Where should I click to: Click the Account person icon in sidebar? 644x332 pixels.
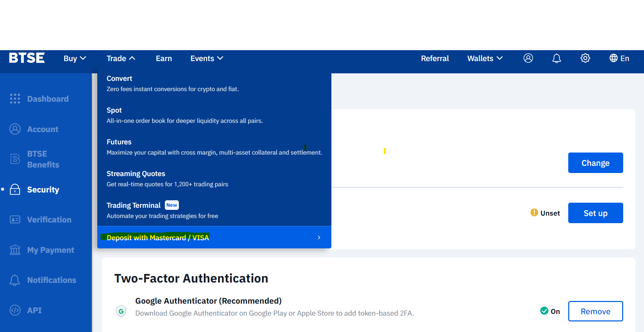click(x=15, y=129)
